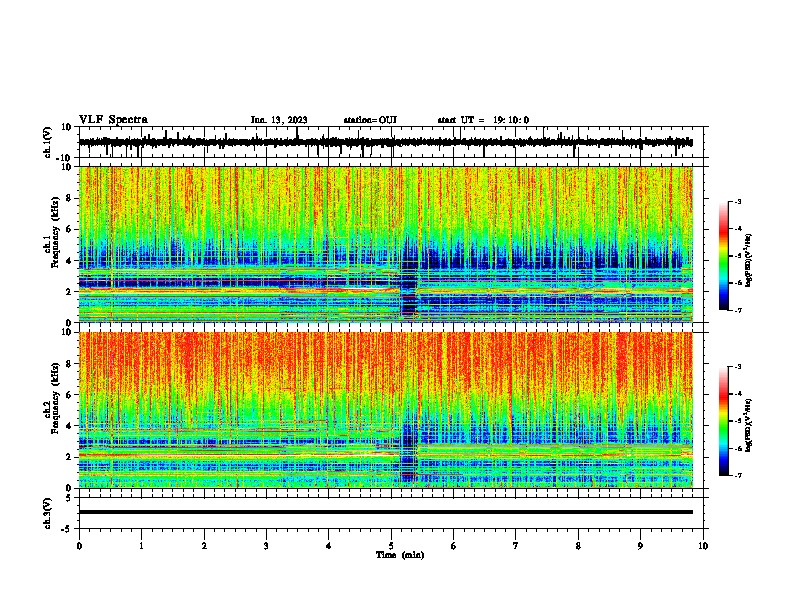Click the "ch.3(V)" axis label

(48, 513)
